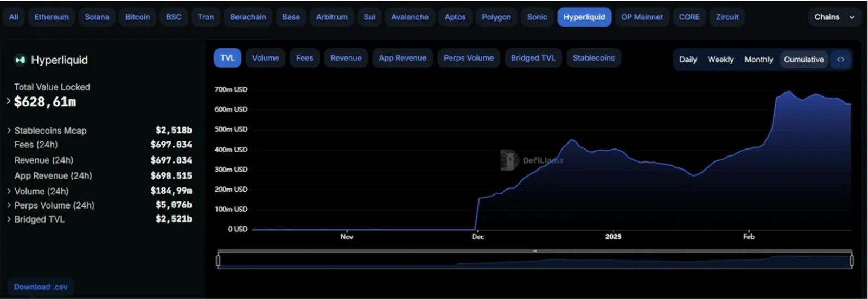
Task: Click the 2025 label on chart axis
Action: [x=614, y=237]
